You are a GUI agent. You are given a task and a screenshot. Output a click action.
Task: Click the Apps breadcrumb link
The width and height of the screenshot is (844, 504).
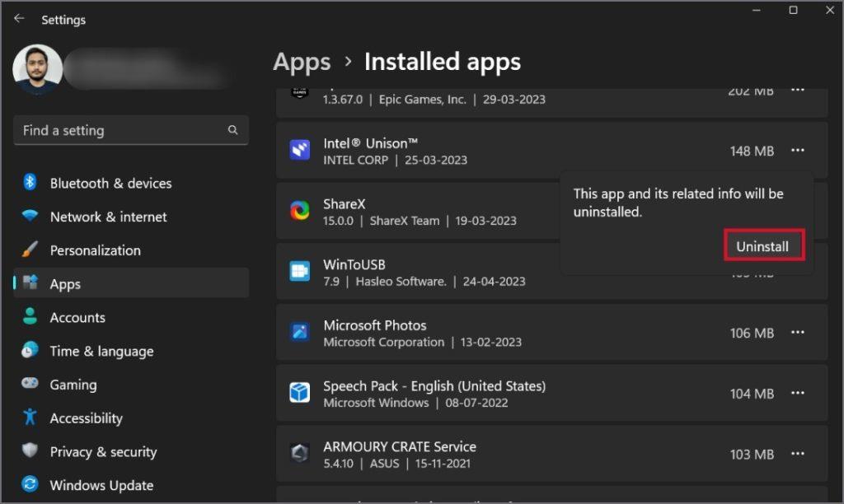pyautogui.click(x=302, y=62)
